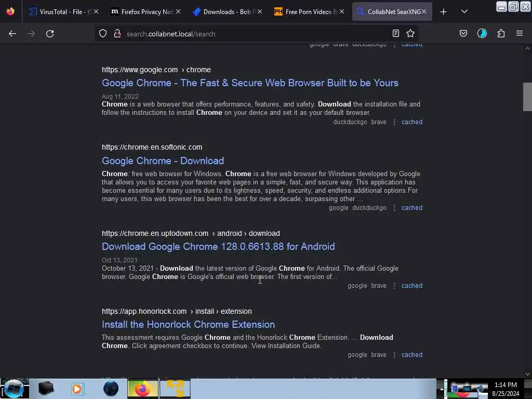This screenshot has height=399, width=532.
Task: Reload the current search page
Action: [50, 34]
